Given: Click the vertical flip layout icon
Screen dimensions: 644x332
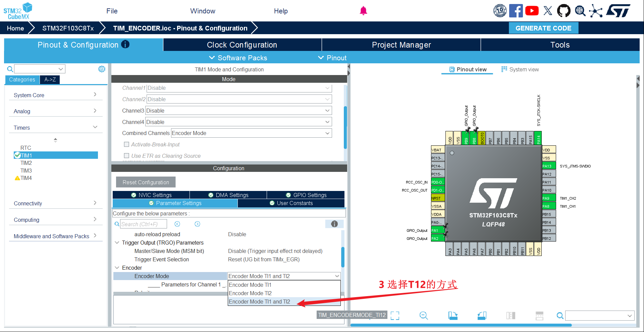Looking at the screenshot, I should 511,316.
